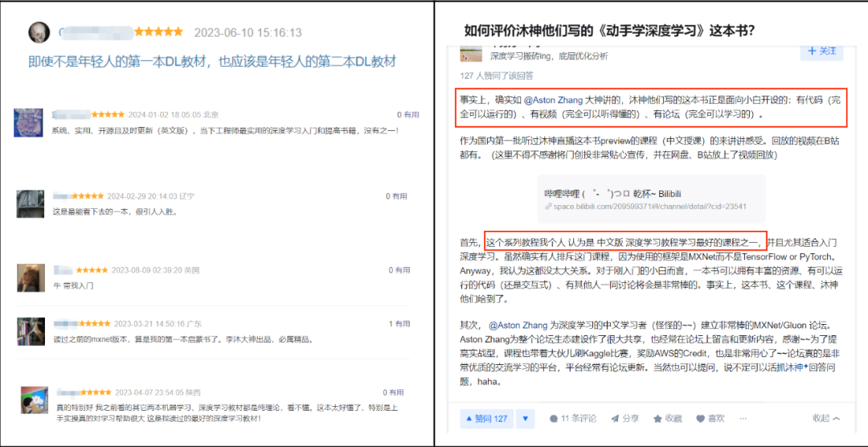Viewport: 868px width, 447px height.
Task: Click the 分享 share icon
Action: 625,419
